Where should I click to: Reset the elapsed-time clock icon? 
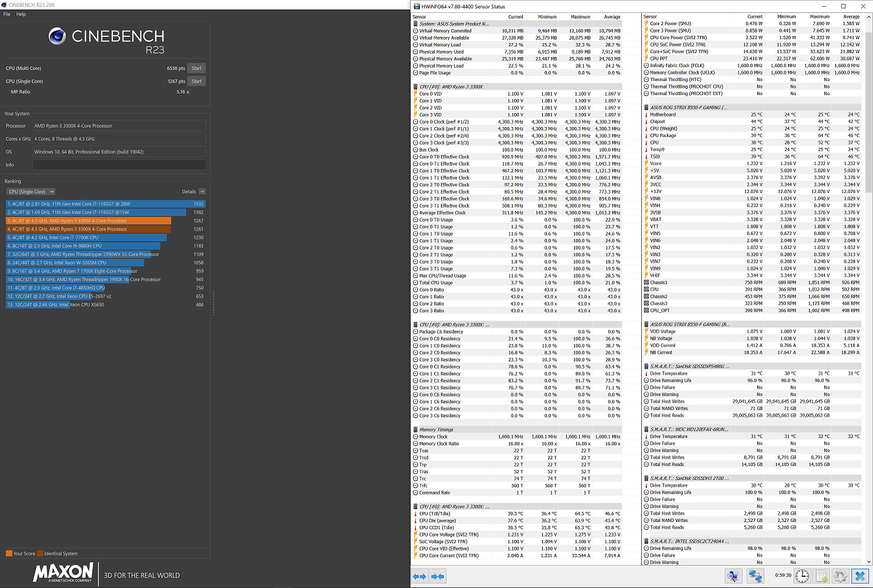[802, 576]
